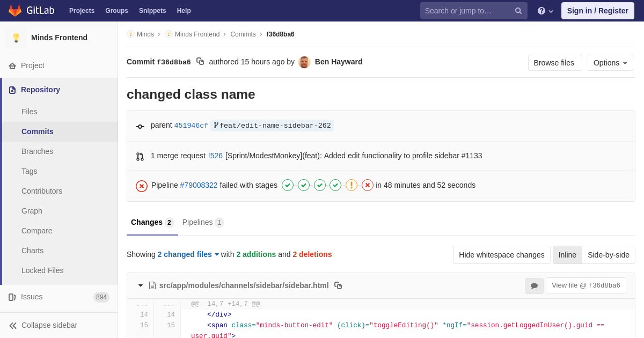Open View file @ f36d8ba6
Screen dimensions: 644x338
(586, 285)
